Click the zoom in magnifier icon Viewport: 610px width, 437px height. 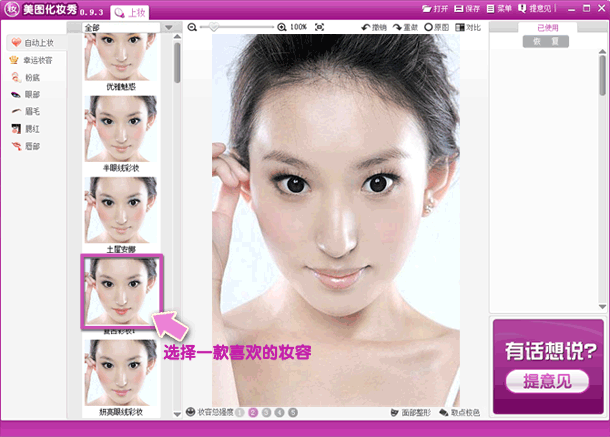281,27
